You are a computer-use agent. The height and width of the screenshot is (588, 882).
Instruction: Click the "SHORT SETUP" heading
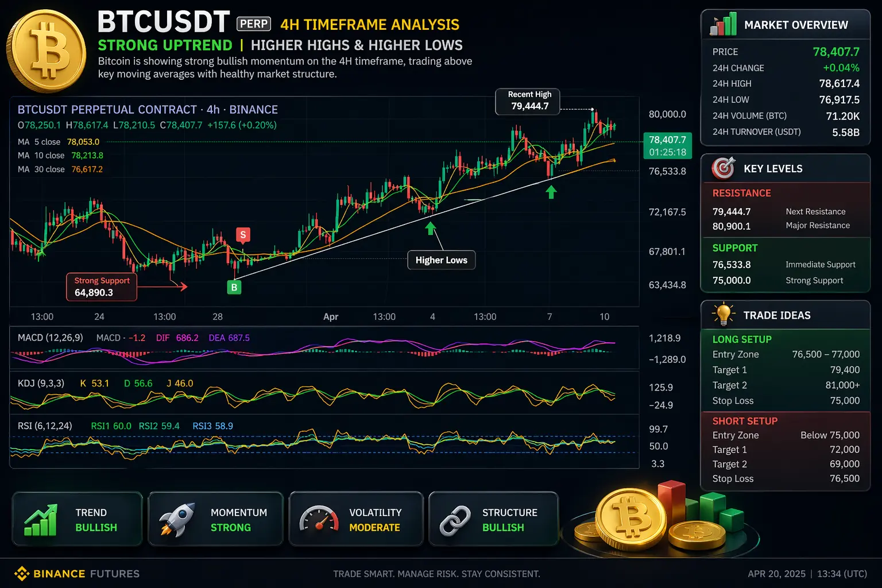(x=745, y=421)
